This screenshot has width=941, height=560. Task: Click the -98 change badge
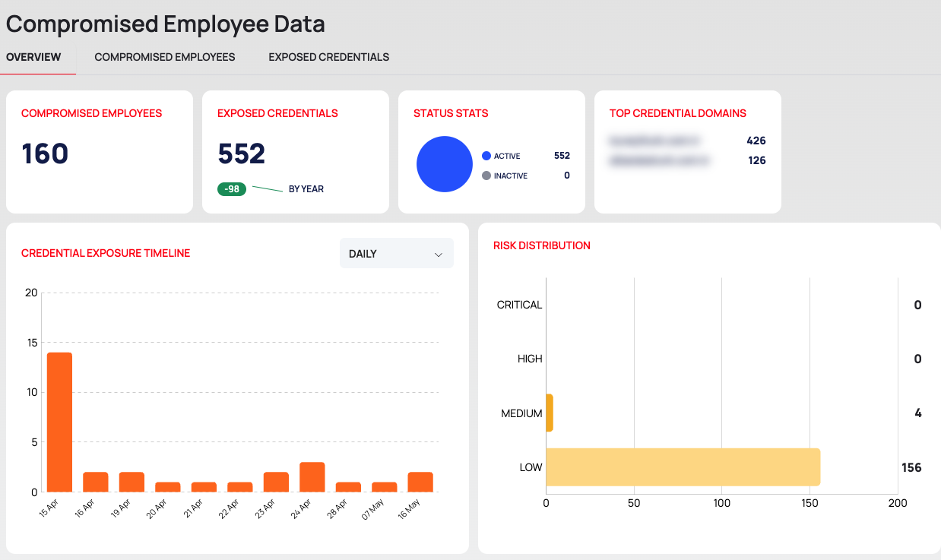tap(232, 189)
